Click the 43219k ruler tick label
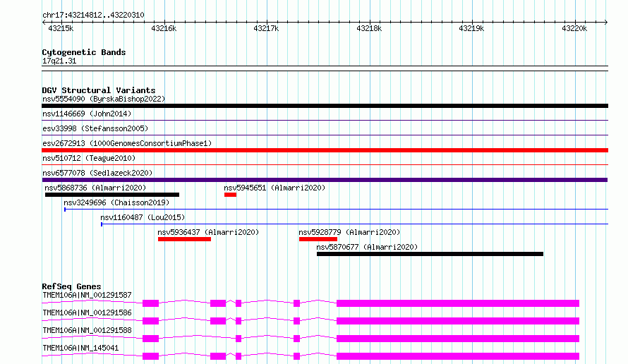The image size is (628, 364). [472, 28]
